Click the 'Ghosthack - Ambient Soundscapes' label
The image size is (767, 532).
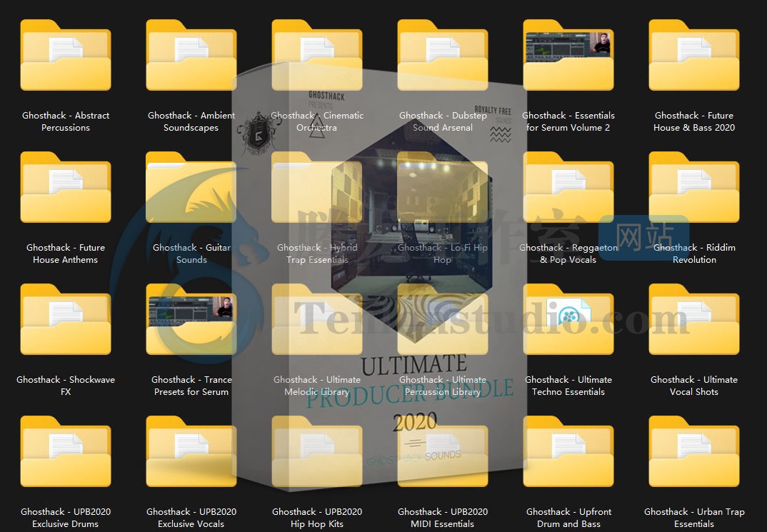[191, 121]
